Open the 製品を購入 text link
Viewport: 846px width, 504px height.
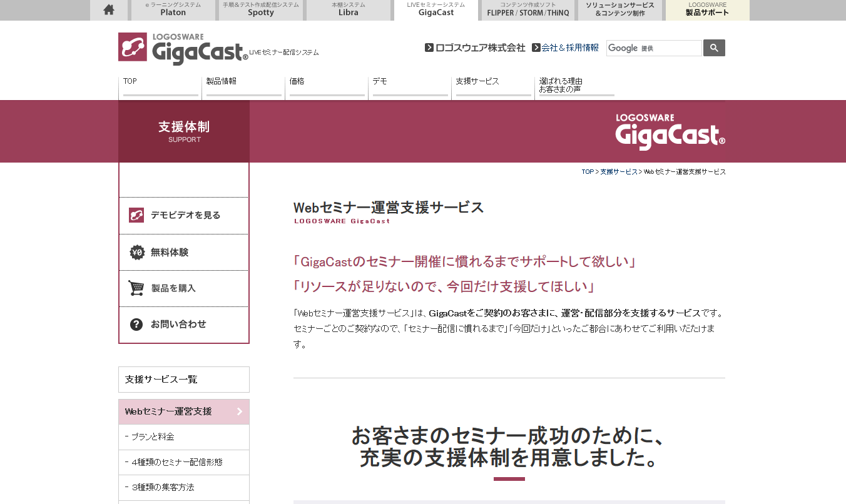[173, 288]
